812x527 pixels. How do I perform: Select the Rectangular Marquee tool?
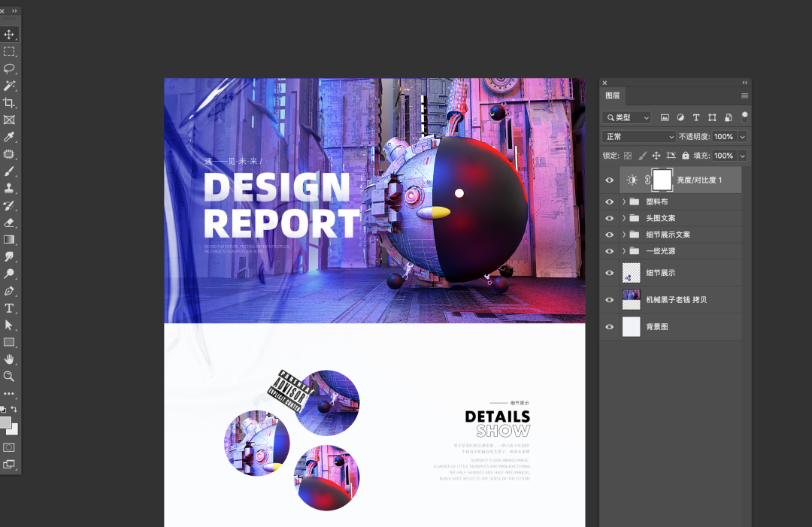click(9, 51)
